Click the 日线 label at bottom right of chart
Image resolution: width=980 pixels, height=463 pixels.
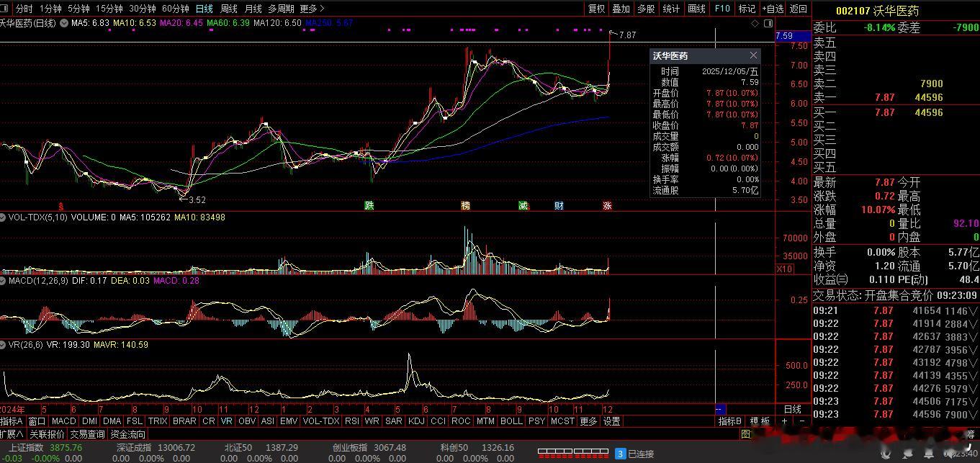coord(793,409)
